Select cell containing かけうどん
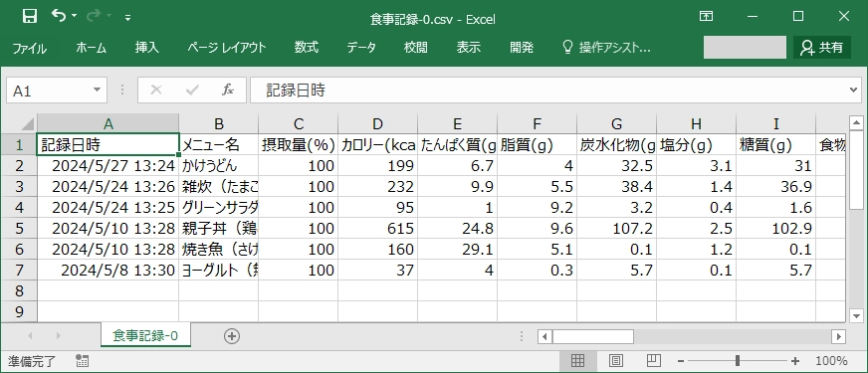 point(219,165)
